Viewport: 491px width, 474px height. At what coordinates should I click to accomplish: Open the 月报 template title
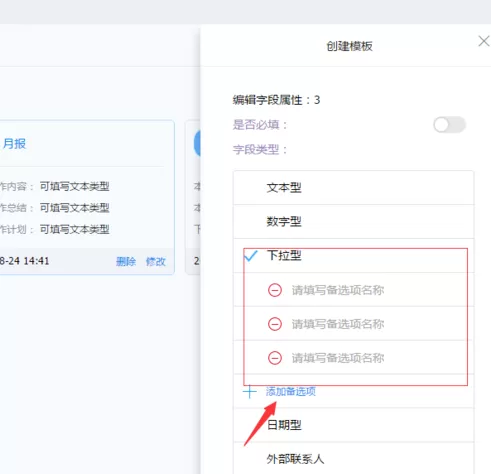(x=14, y=144)
